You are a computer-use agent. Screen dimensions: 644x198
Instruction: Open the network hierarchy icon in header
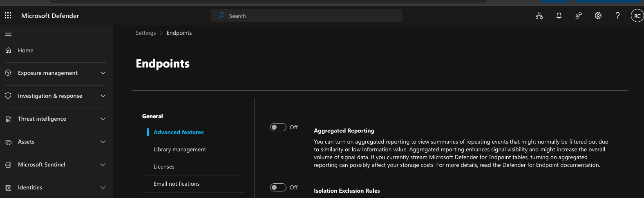pyautogui.click(x=539, y=16)
